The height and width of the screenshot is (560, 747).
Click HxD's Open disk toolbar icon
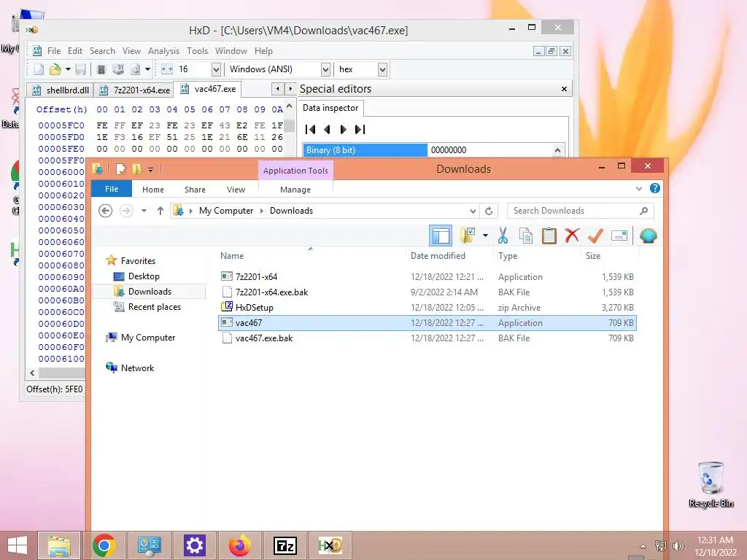(117, 69)
